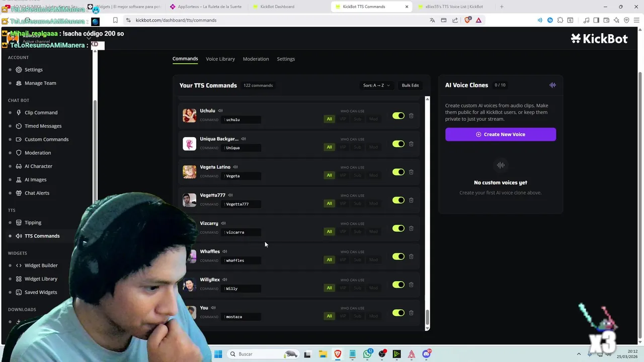Open the Sort: A → Z dropdown
Image resolution: width=644 pixels, height=362 pixels.
click(x=376, y=85)
